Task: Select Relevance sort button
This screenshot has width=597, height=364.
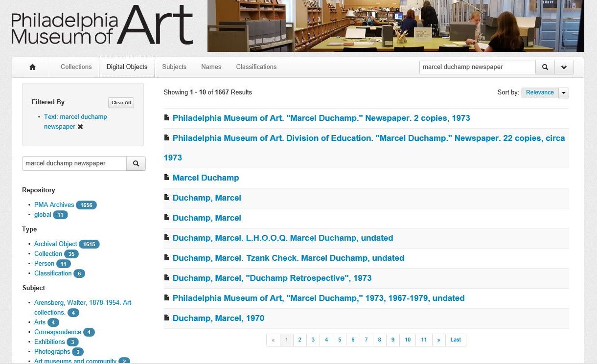Action: (540, 92)
